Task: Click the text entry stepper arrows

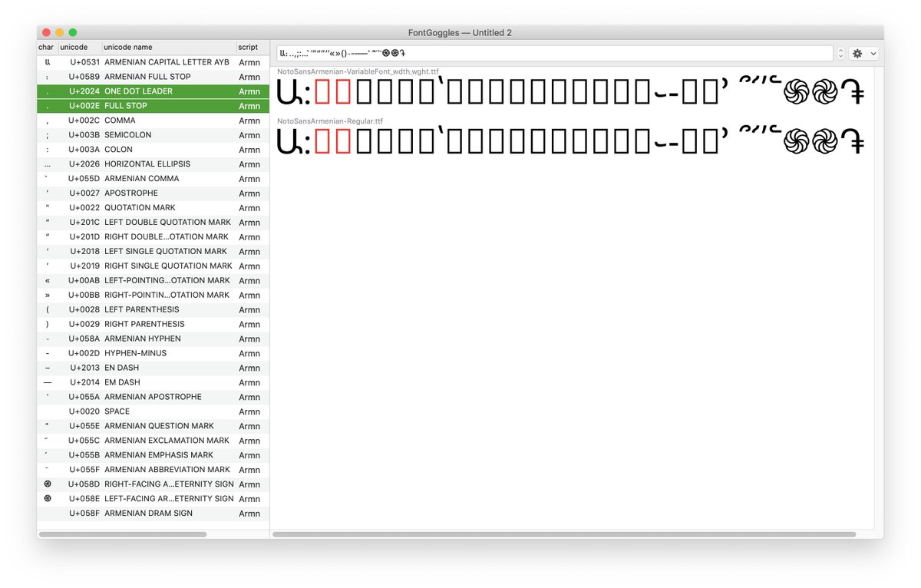Action: (840, 54)
